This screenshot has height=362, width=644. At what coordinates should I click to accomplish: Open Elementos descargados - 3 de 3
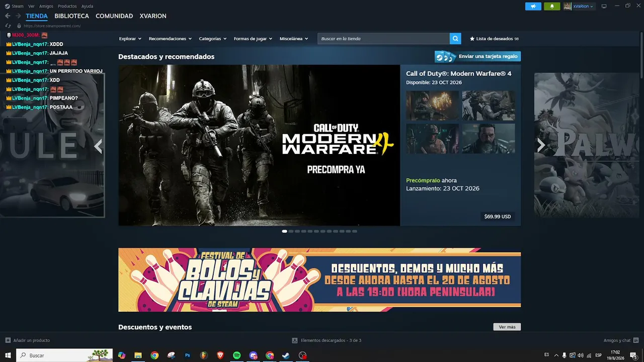pyautogui.click(x=331, y=340)
